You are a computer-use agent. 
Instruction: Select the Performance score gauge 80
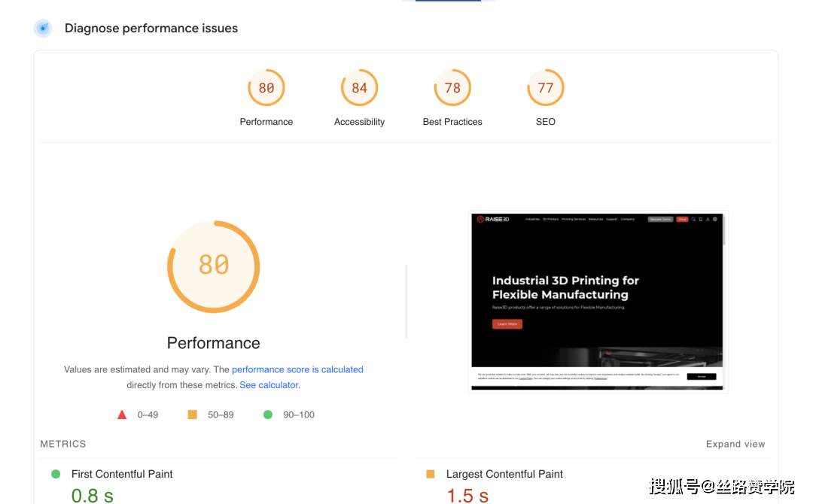[x=266, y=87]
